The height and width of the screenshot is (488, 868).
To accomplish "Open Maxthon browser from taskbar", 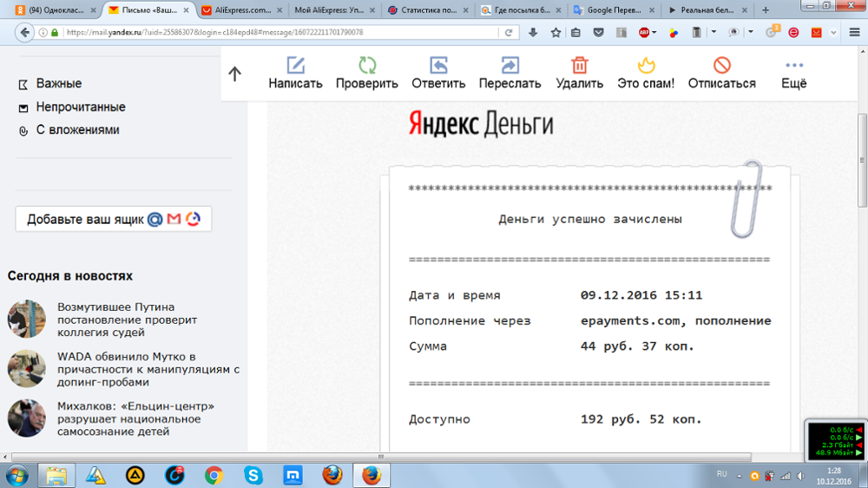I will point(293,476).
